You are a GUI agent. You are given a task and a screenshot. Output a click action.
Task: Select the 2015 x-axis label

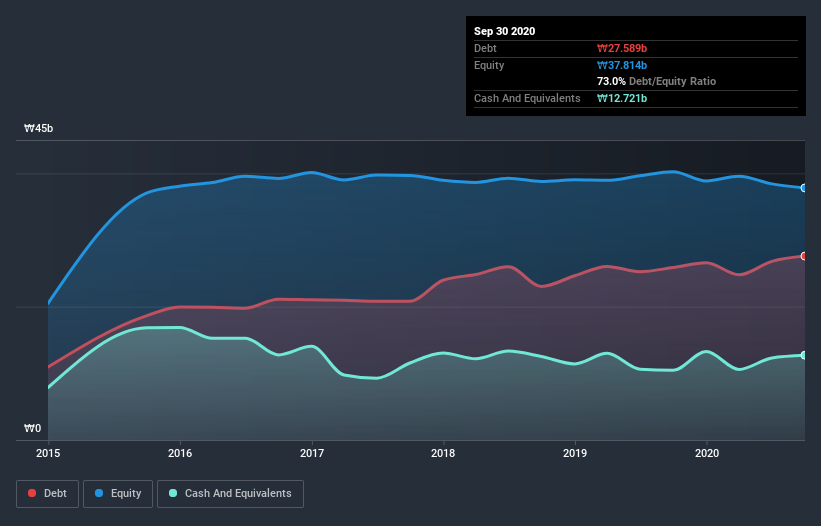[x=48, y=453]
